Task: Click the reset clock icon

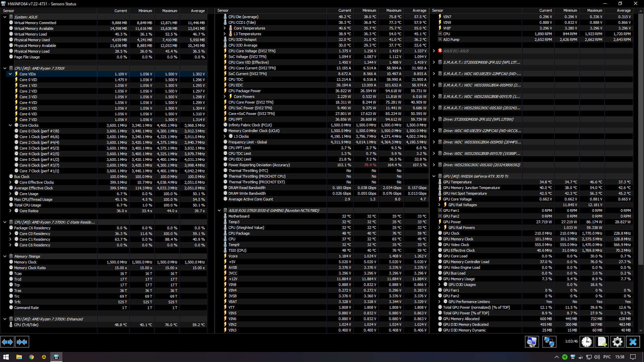Action: 587,342
